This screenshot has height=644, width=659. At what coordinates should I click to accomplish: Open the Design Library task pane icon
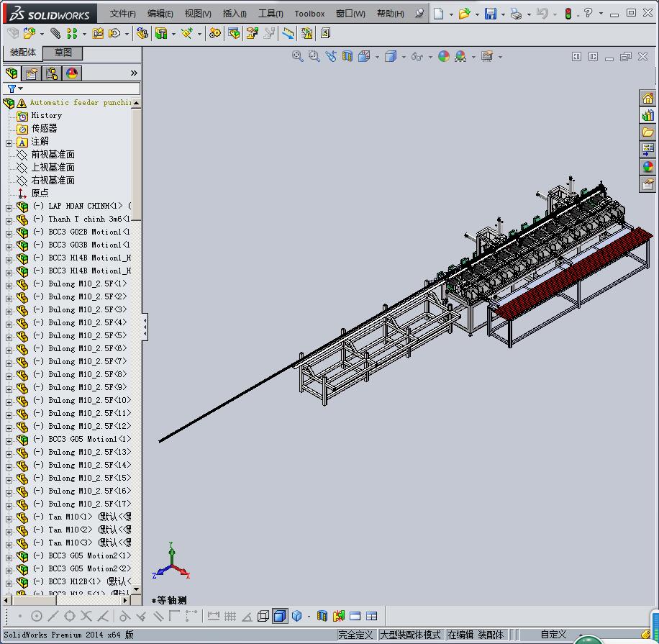pos(647,115)
